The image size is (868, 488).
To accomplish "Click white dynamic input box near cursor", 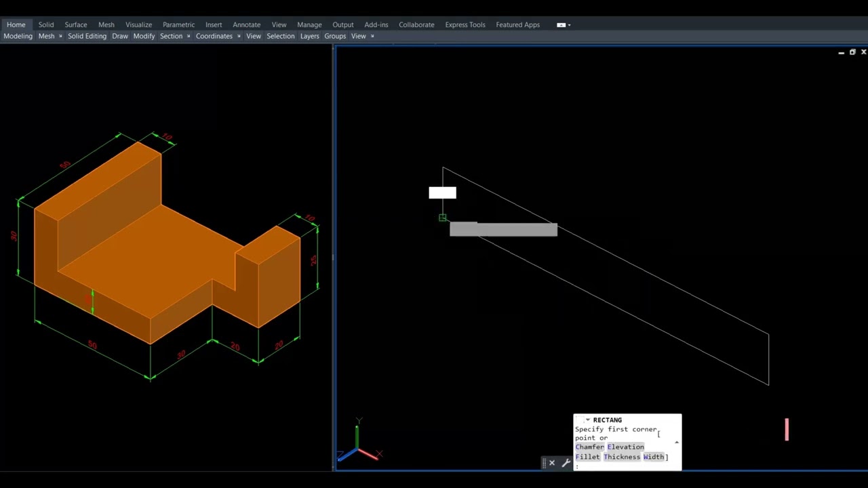I will (443, 193).
